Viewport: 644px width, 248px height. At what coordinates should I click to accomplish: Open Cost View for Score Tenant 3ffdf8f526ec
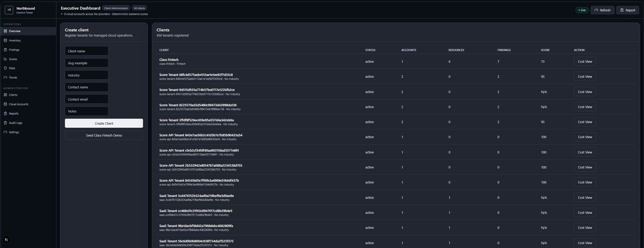(585, 122)
